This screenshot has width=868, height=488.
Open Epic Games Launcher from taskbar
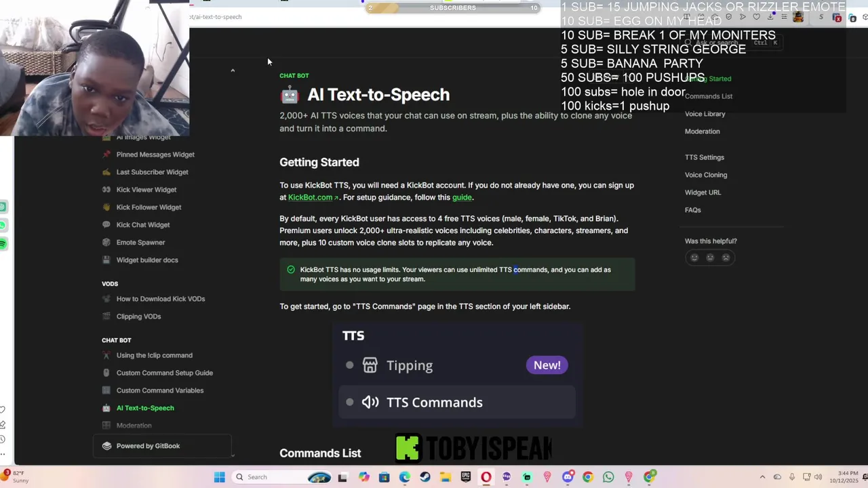(x=466, y=477)
